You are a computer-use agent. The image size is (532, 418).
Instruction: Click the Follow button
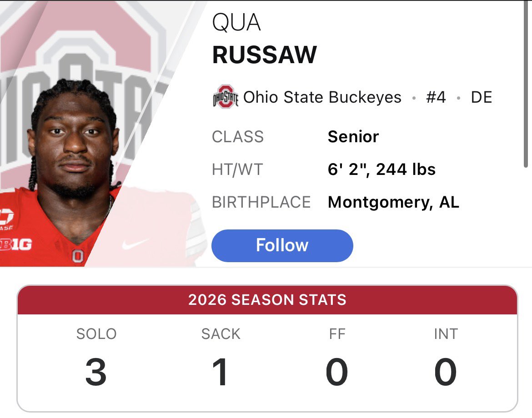[x=282, y=245]
